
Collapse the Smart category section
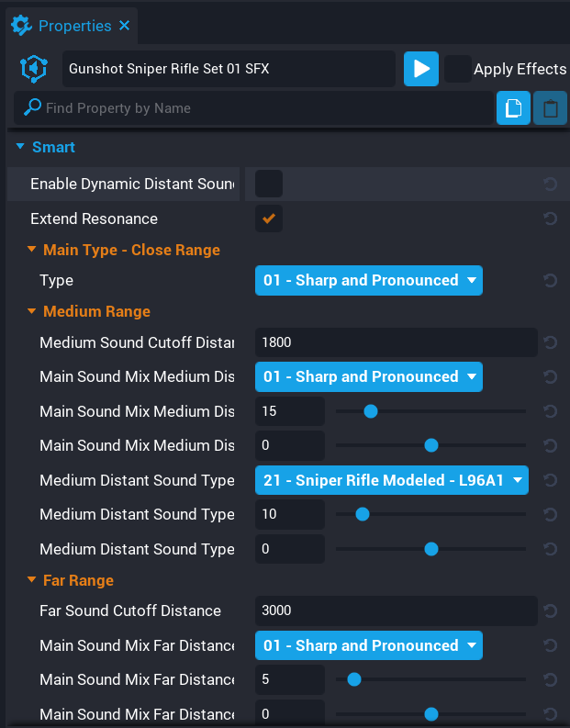coord(21,147)
